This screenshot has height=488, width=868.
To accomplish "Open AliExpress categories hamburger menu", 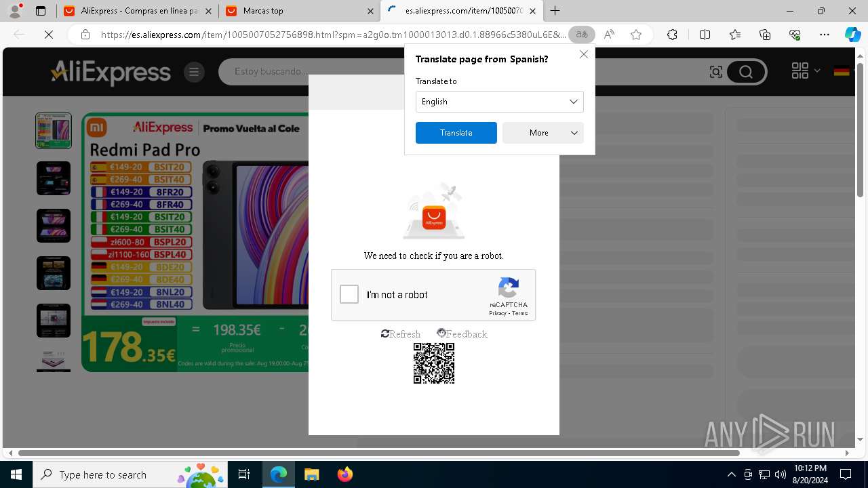I will tap(194, 72).
